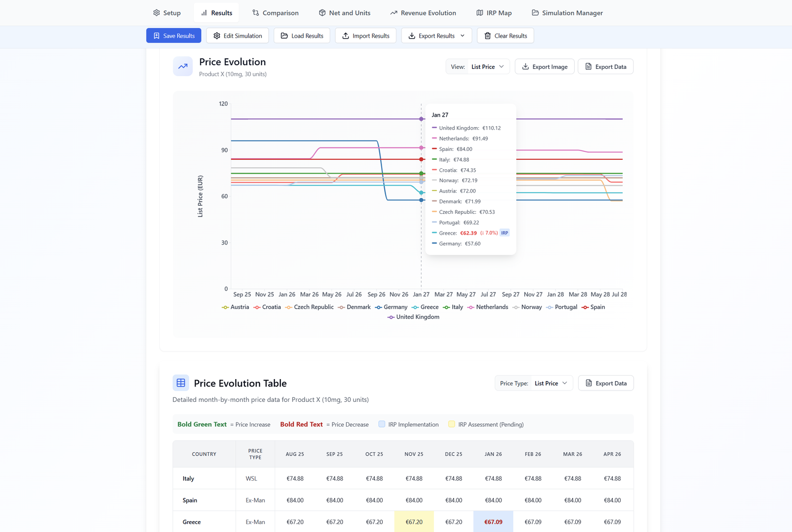Click the IRP Implementation color swatch
Screen dimensions: 792x532
pyautogui.click(x=382, y=424)
